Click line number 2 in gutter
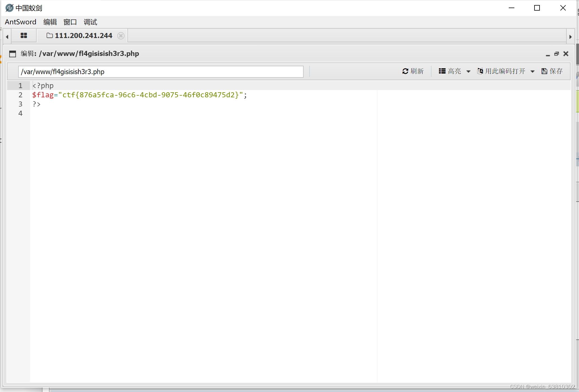Image resolution: width=579 pixels, height=392 pixels. [x=20, y=95]
